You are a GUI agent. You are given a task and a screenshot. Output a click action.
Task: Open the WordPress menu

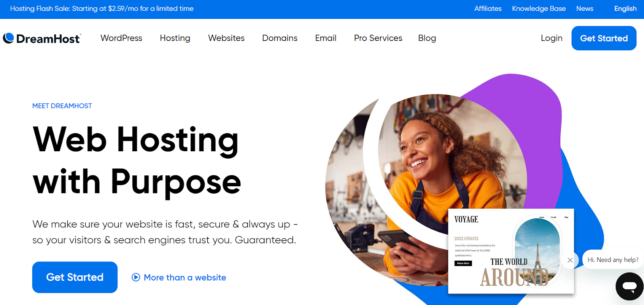coord(121,38)
